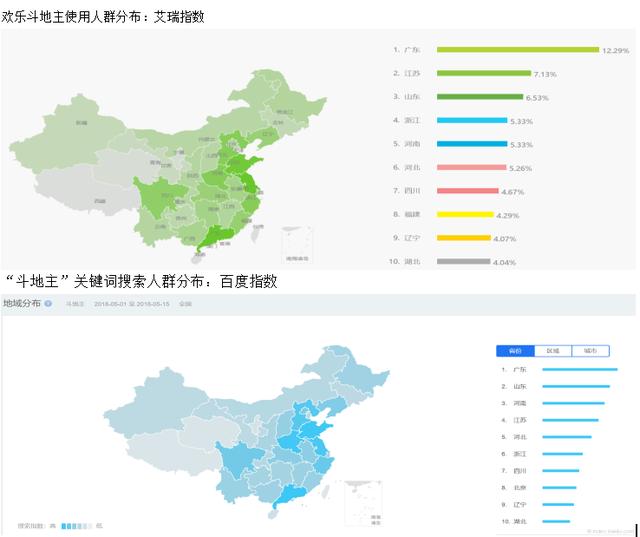Click the green 江苏 bar in iResearch chart
Screen dimensions: 640x537
(x=484, y=73)
